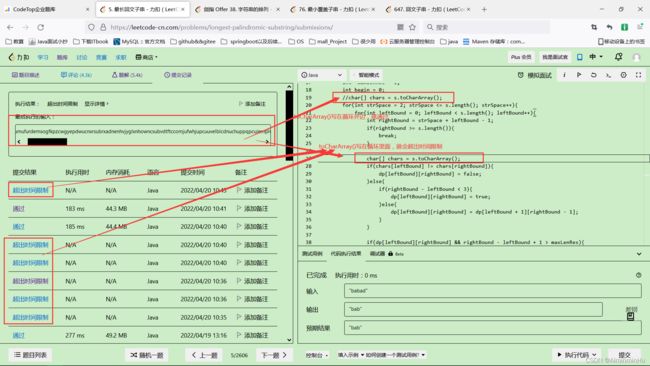Collapse the console panel with the chevron
650x366 pixels.
click(x=639, y=254)
